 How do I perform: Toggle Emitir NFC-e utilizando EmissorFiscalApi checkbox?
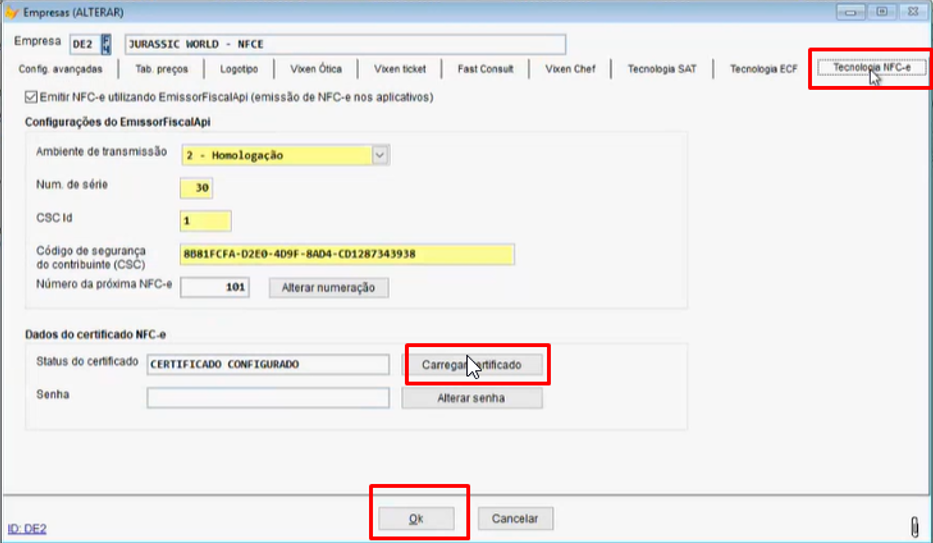30,98
